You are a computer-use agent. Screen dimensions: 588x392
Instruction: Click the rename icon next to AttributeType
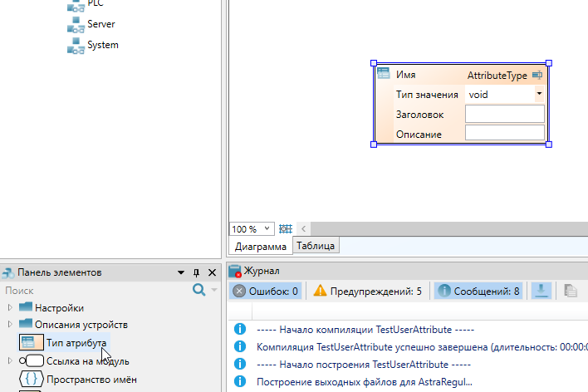tap(537, 76)
